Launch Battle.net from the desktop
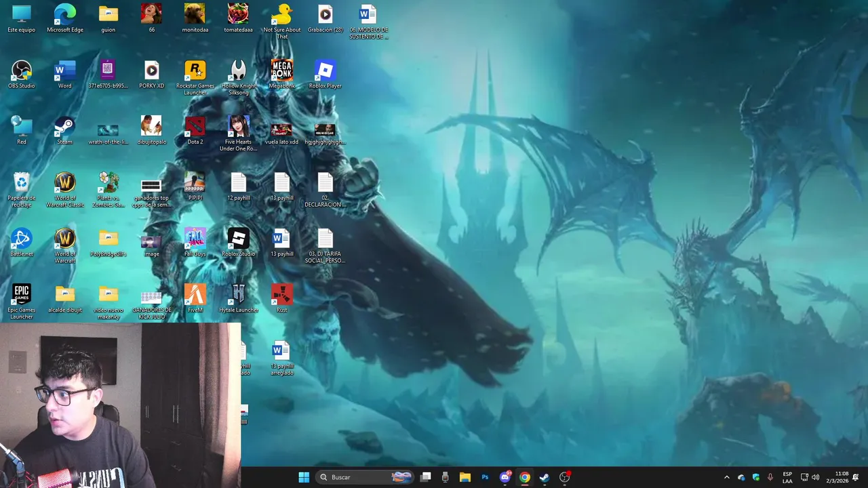 (22, 242)
